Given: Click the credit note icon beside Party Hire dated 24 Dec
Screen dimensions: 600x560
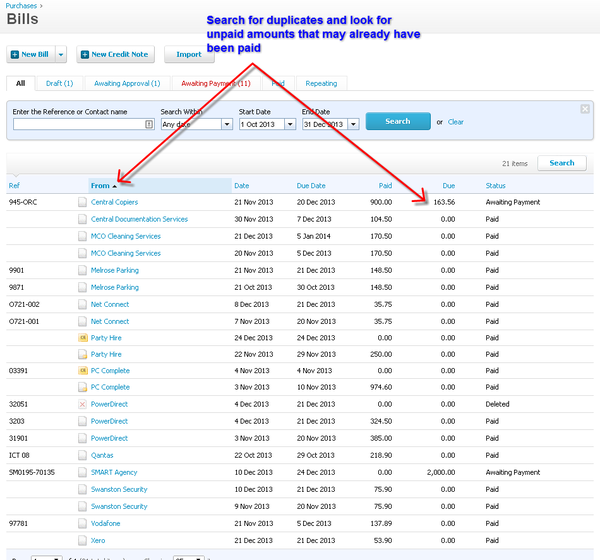Looking at the screenshot, I should (83, 338).
